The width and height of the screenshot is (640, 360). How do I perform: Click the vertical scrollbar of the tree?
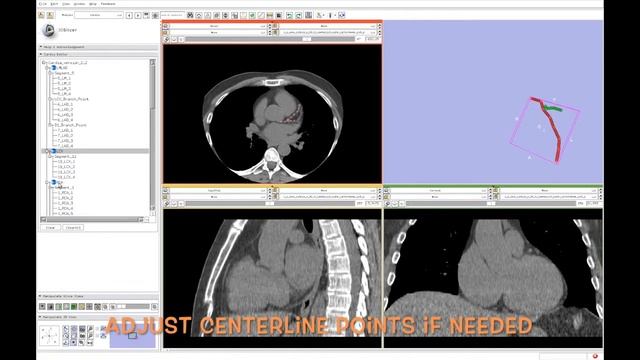[153, 137]
